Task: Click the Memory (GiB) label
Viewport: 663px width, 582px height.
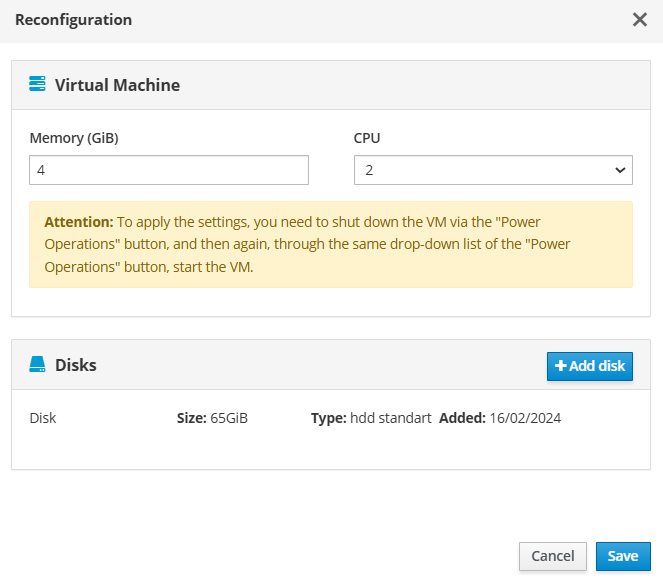Action: click(x=74, y=138)
